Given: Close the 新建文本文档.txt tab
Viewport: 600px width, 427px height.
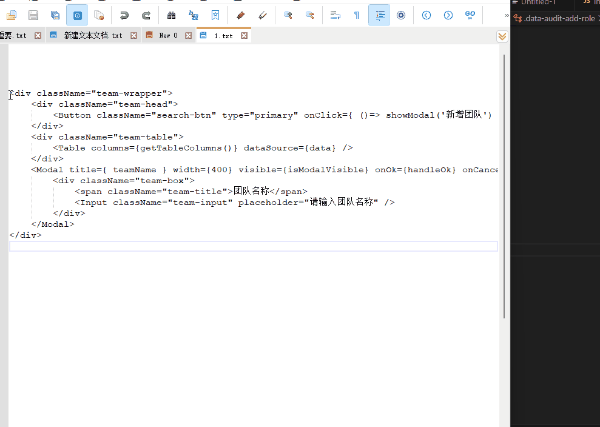Looking at the screenshot, I should click(x=134, y=36).
